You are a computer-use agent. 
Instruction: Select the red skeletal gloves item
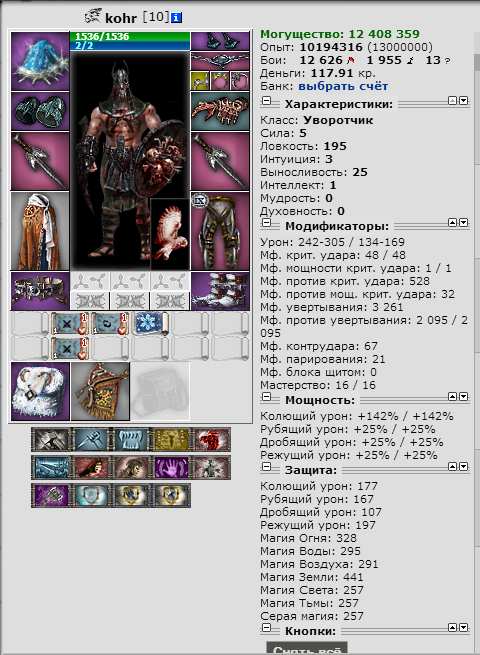pyautogui.click(x=220, y=112)
